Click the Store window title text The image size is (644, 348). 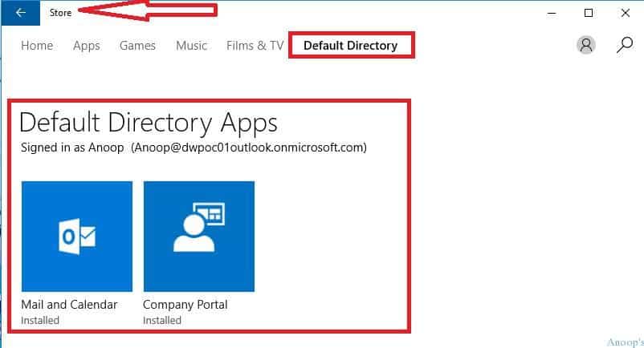60,13
